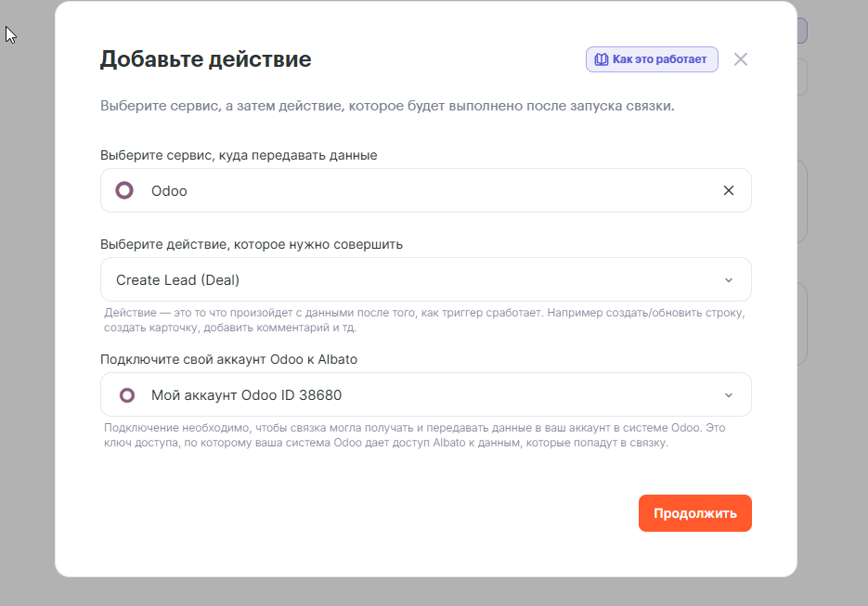Expand the Odoo account list using its chevron
868x606 pixels.
coord(728,395)
